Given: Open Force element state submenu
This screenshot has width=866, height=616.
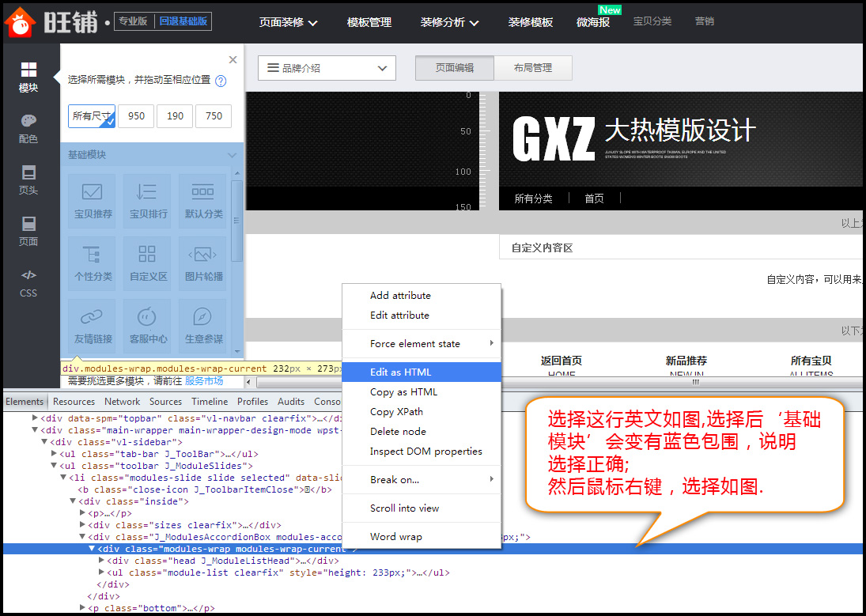Looking at the screenshot, I should pyautogui.click(x=422, y=344).
